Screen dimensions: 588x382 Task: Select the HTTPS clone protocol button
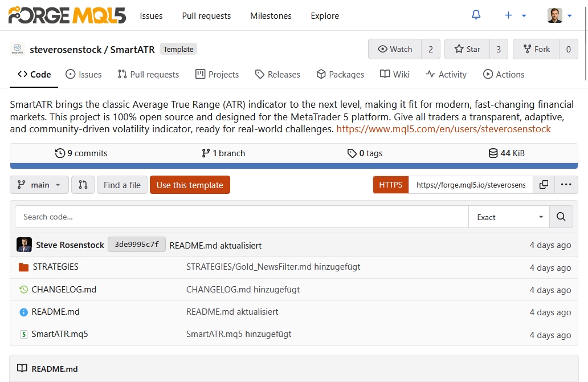[x=390, y=185]
